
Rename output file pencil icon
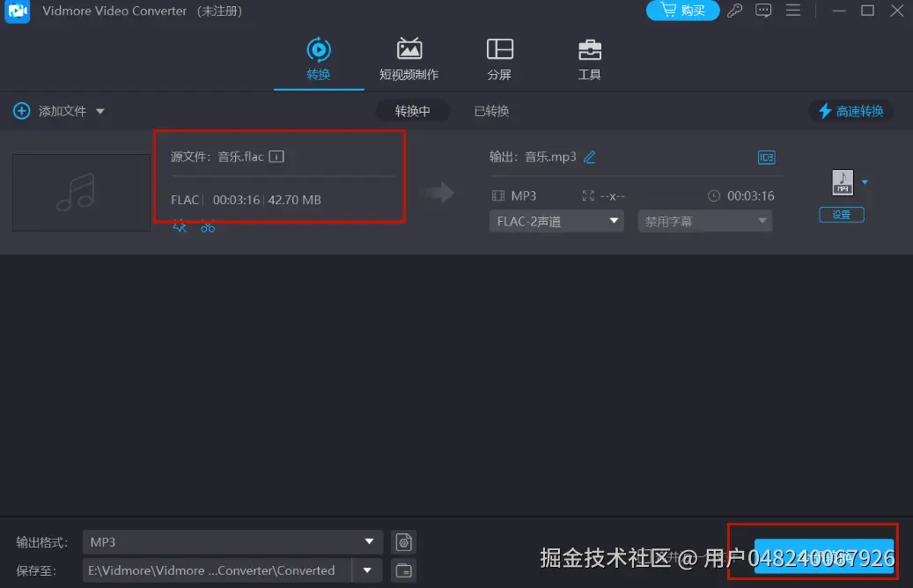pyautogui.click(x=589, y=158)
